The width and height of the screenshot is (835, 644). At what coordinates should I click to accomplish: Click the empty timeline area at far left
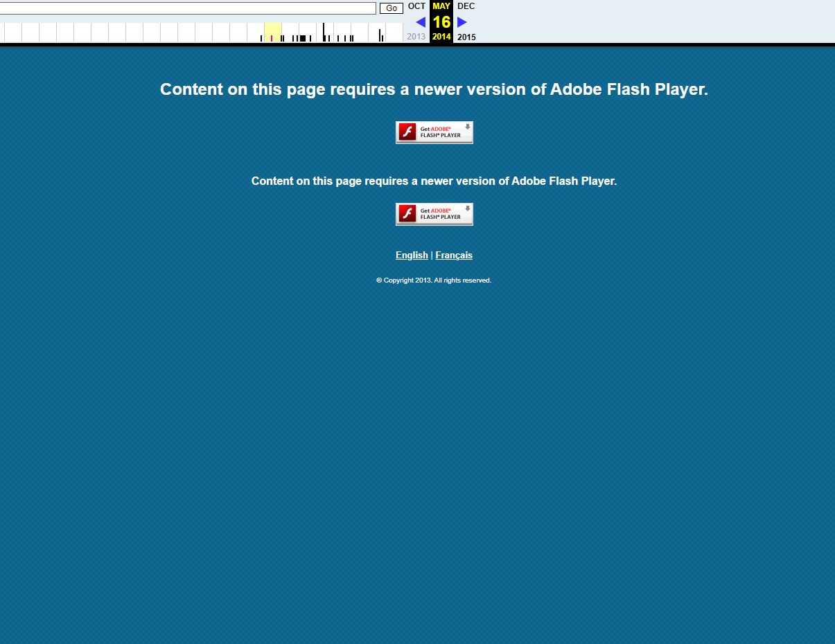point(13,33)
